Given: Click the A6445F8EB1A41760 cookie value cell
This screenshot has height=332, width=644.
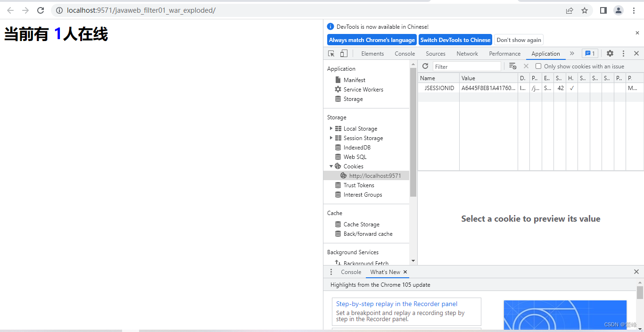Looking at the screenshot, I should [x=488, y=88].
